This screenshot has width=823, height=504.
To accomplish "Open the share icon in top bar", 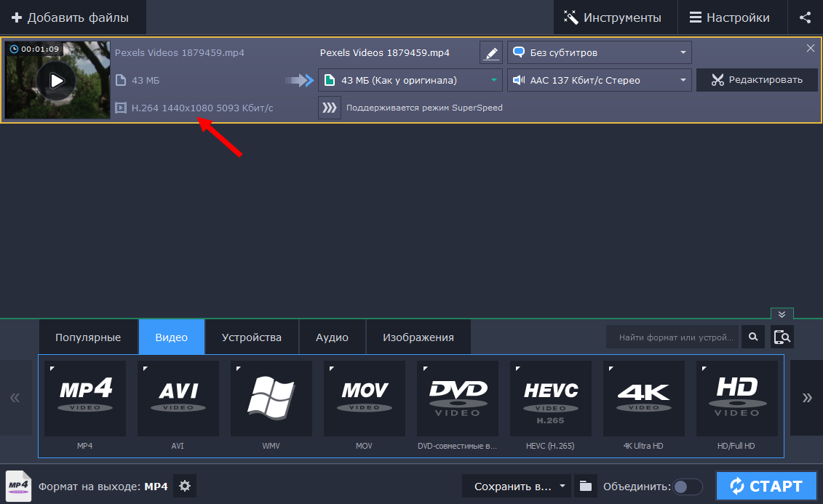I will [x=805, y=17].
